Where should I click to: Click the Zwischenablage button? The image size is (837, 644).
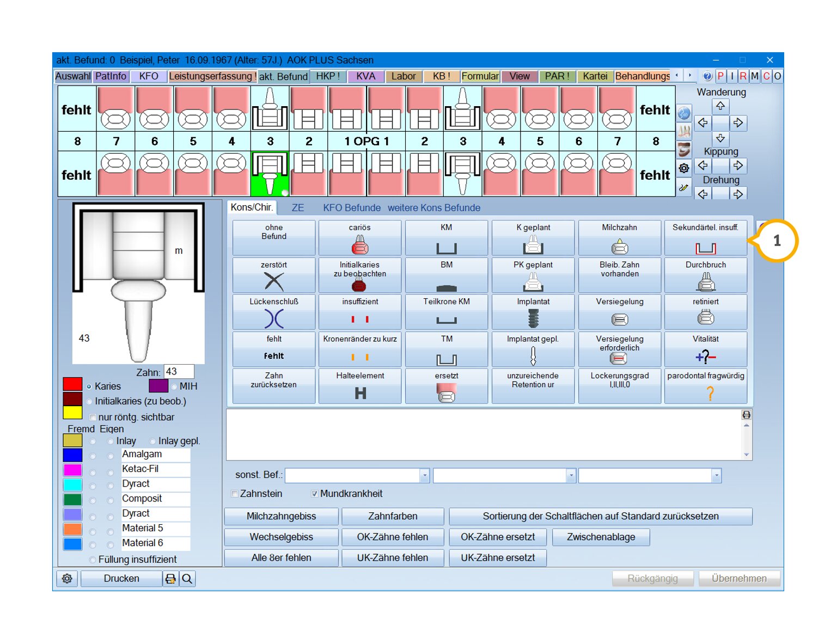pos(601,537)
